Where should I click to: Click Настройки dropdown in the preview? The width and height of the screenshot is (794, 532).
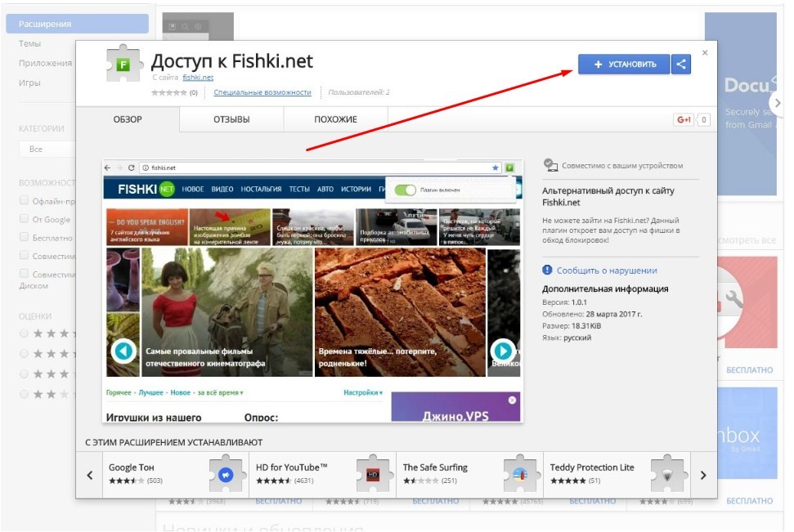pos(363,392)
